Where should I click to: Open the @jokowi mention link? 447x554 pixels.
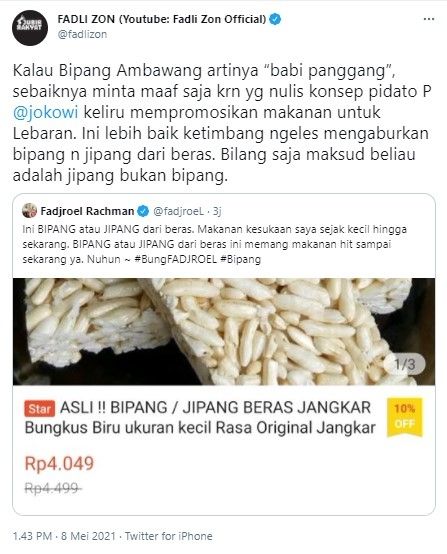click(46, 113)
